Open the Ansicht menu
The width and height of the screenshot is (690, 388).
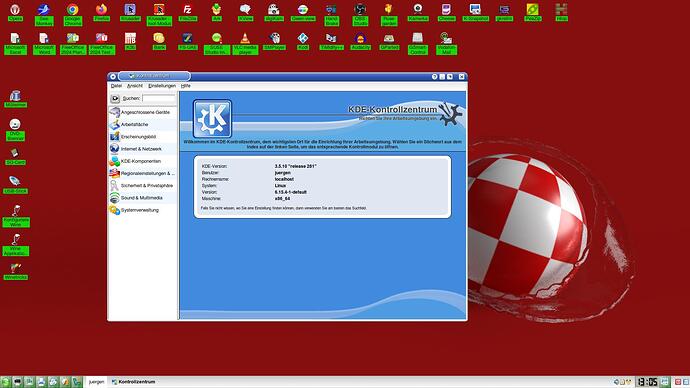(135, 86)
